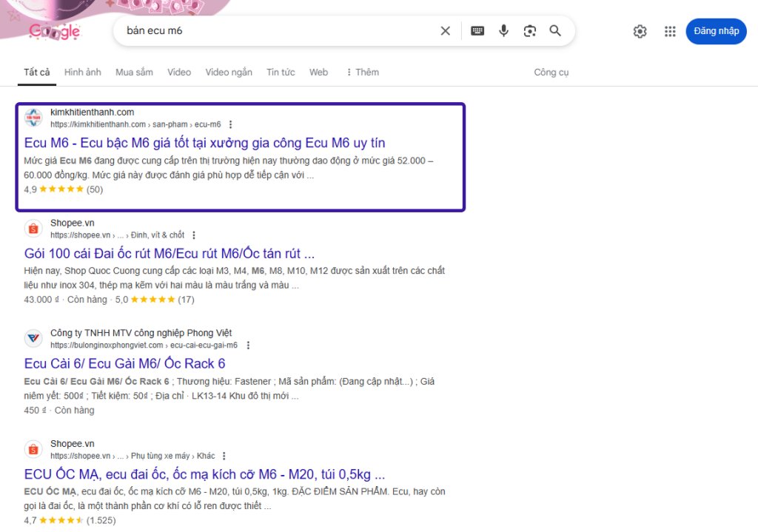Start voice search with microphone icon

(503, 31)
